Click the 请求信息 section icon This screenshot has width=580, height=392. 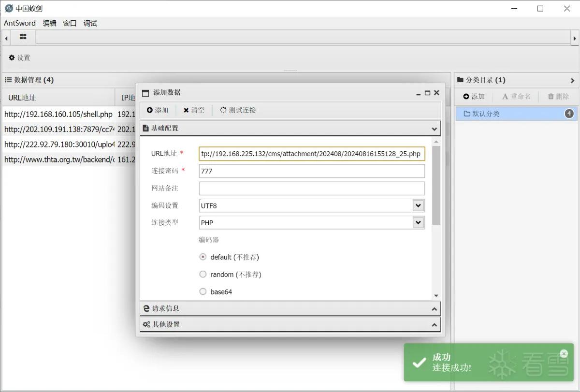pos(146,308)
